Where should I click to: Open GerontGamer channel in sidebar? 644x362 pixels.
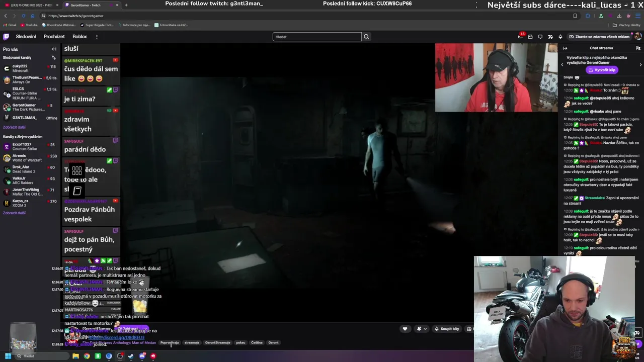click(x=30, y=107)
